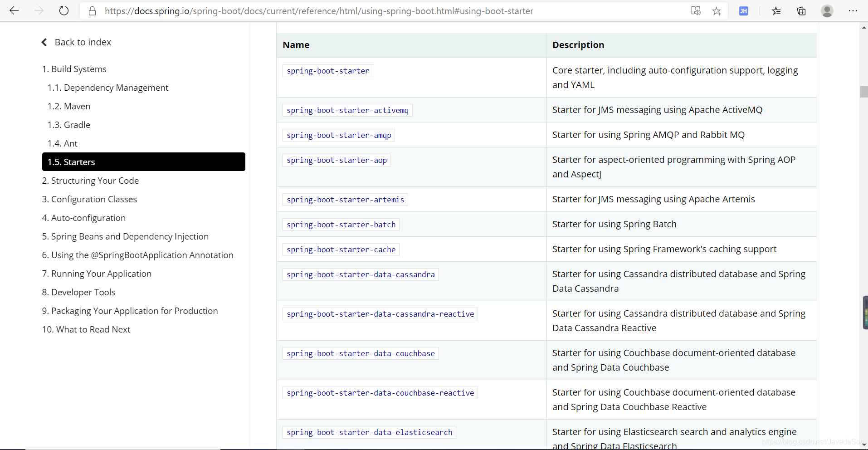
Task: Open the Back to index link
Action: (83, 42)
